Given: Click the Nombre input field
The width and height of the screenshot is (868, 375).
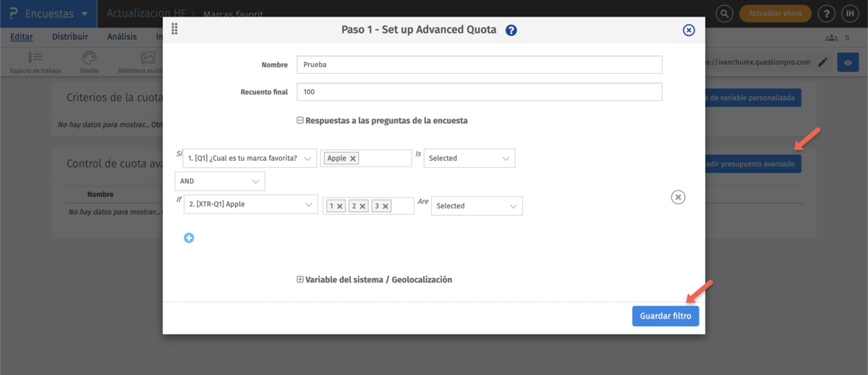Looking at the screenshot, I should click(x=480, y=64).
